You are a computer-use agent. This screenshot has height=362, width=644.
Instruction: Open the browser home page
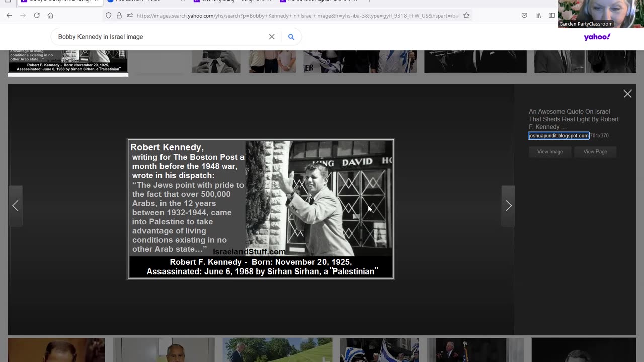pyautogui.click(x=50, y=16)
